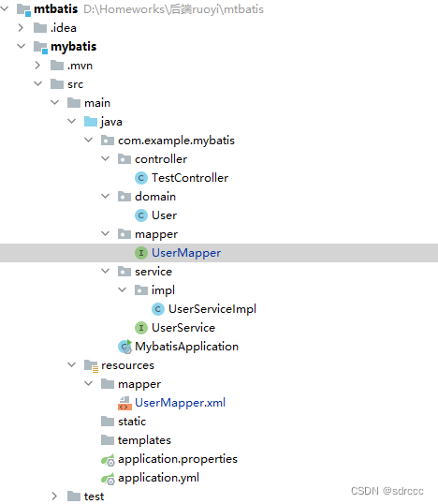The height and width of the screenshot is (504, 438).
Task: Select the UserServiceImpl file name
Action: click(x=212, y=309)
